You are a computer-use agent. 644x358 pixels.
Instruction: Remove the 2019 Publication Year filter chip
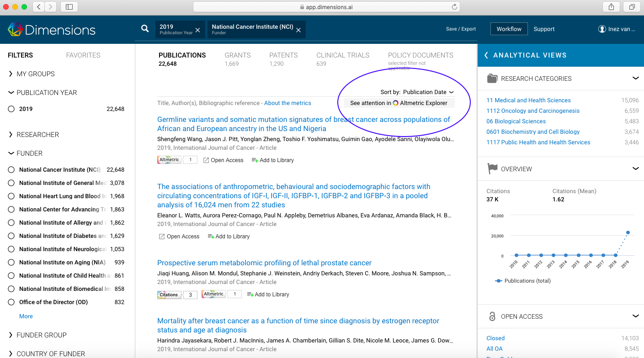tap(197, 29)
